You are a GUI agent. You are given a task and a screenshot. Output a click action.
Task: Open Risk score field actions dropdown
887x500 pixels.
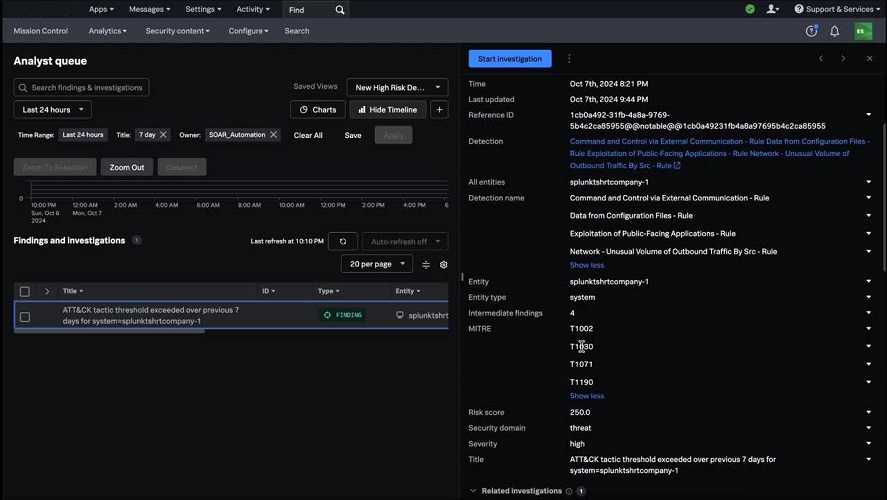pyautogui.click(x=868, y=412)
